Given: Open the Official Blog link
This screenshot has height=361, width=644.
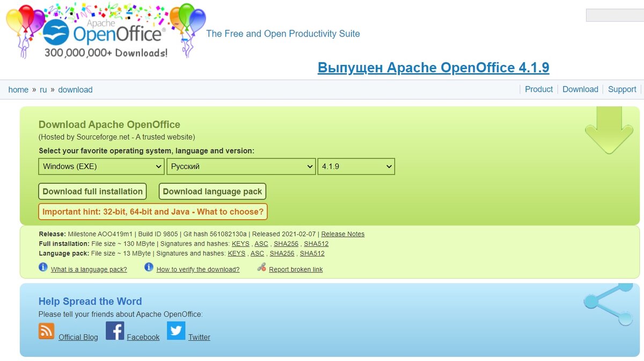Looking at the screenshot, I should (x=78, y=337).
